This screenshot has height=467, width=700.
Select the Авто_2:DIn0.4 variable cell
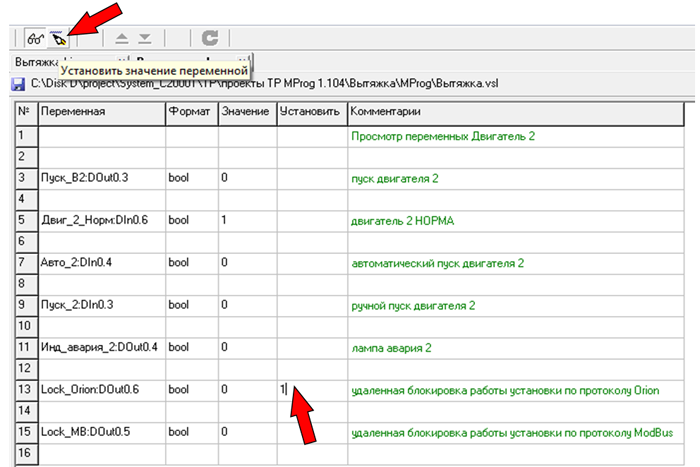100,262
